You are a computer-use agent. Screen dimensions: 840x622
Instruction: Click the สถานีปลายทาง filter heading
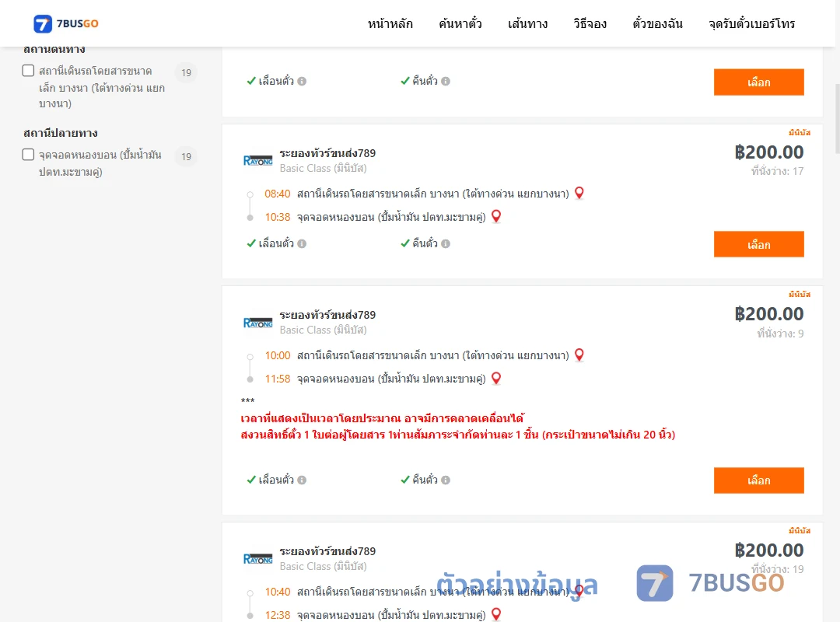(x=61, y=133)
